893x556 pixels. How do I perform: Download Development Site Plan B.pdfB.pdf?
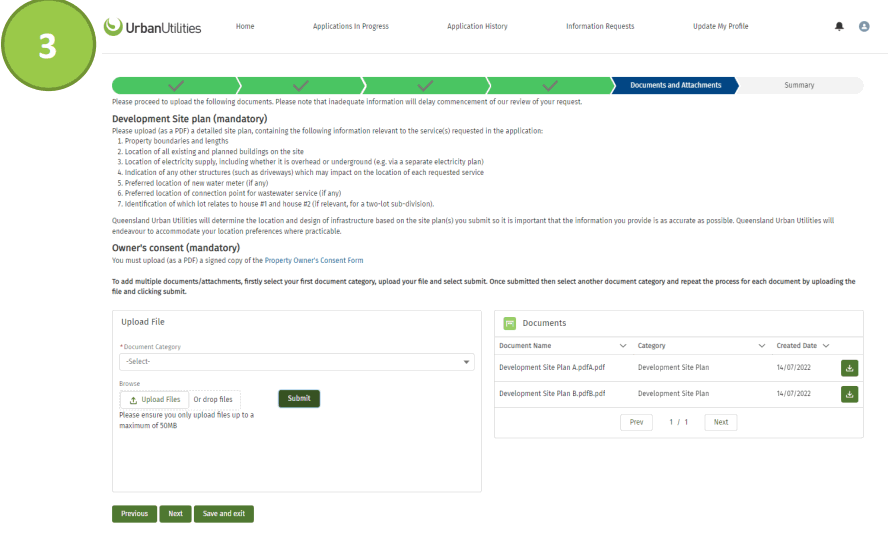click(849, 394)
